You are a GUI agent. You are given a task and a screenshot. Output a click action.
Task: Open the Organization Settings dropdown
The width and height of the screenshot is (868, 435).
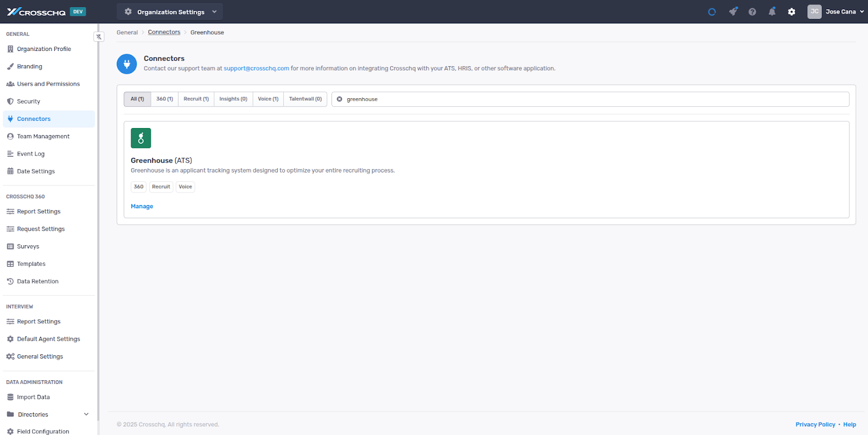coord(170,11)
